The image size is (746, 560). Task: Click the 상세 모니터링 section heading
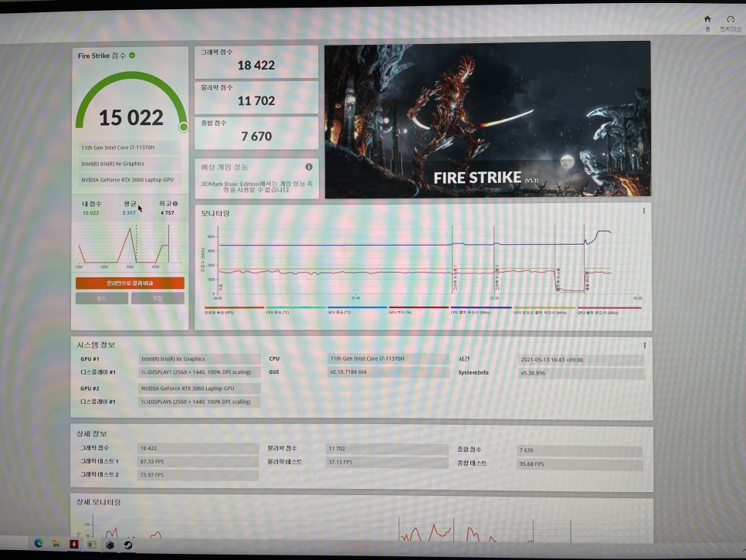point(99,502)
